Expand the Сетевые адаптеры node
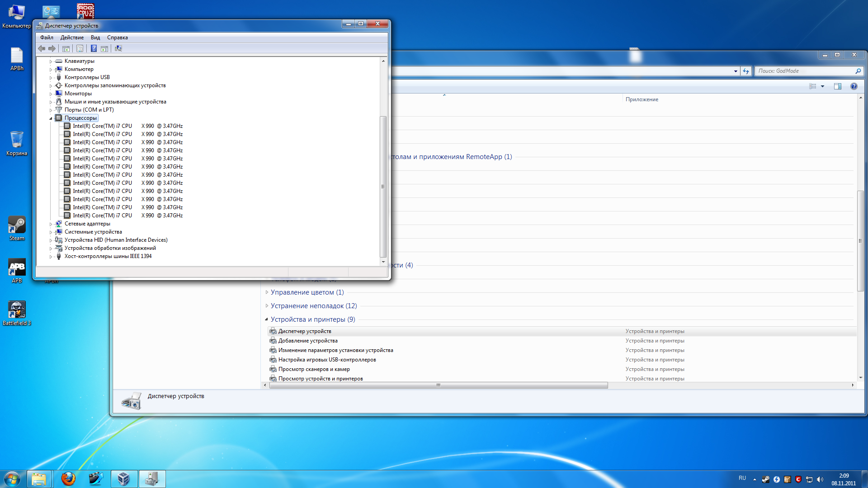This screenshot has height=488, width=868. point(51,224)
